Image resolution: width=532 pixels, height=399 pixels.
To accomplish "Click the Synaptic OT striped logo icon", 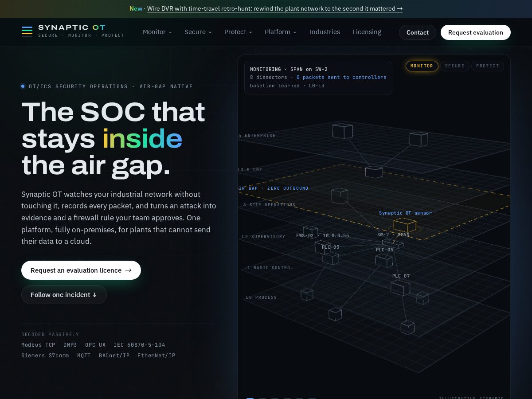I will coord(27,31).
